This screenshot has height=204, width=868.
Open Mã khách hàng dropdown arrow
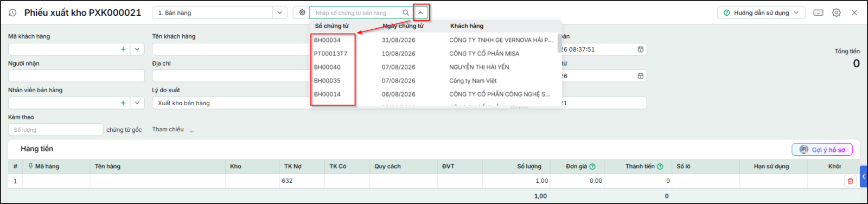[137, 49]
